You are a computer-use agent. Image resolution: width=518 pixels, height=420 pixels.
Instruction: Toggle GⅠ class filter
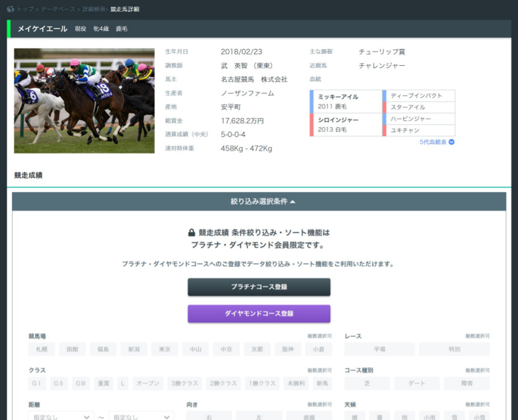pos(37,384)
